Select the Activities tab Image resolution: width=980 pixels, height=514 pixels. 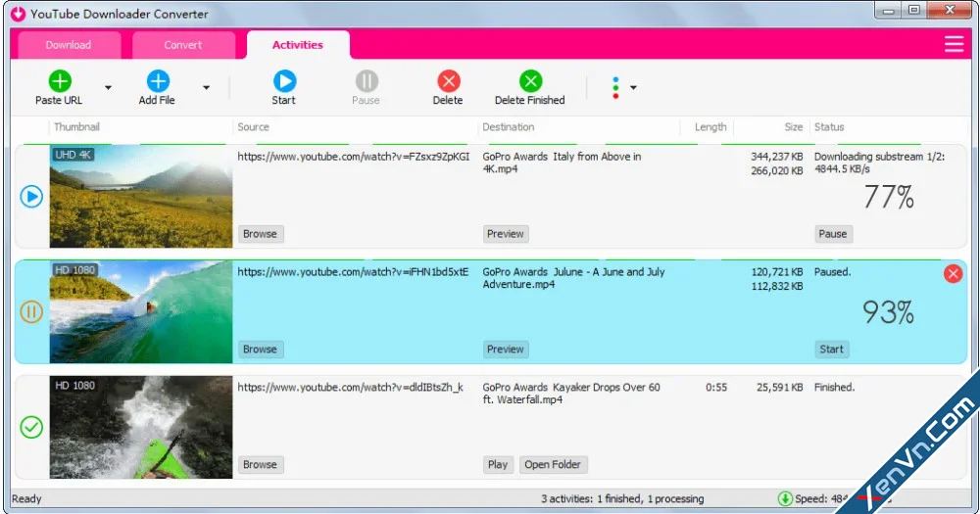pyautogui.click(x=298, y=45)
